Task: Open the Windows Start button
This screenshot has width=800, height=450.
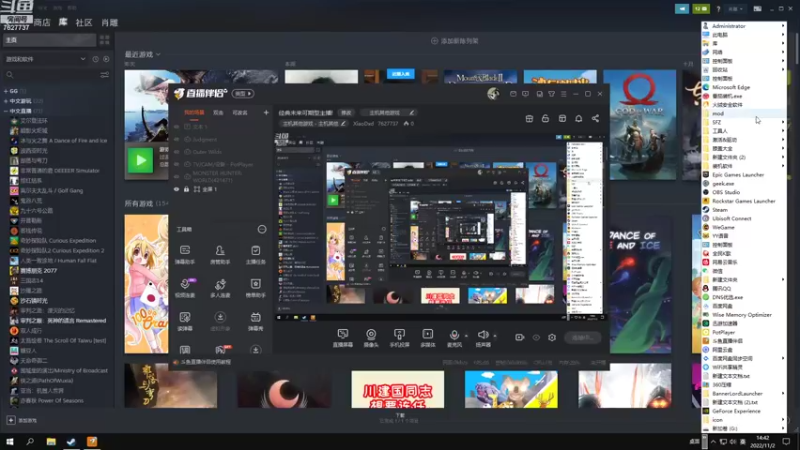Action: point(10,441)
